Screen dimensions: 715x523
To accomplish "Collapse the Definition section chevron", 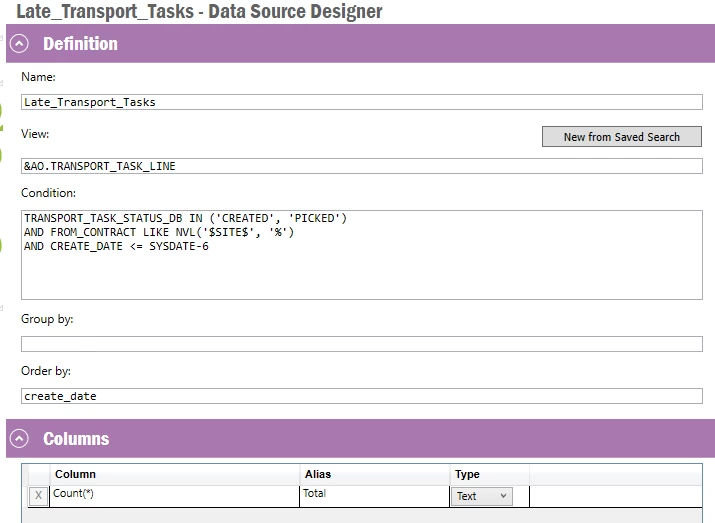I will click(19, 44).
